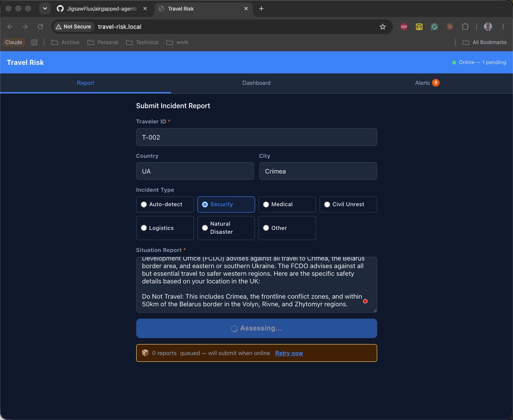Click the '0 reports queued' banner text
The width and height of the screenshot is (513, 420).
click(x=211, y=353)
